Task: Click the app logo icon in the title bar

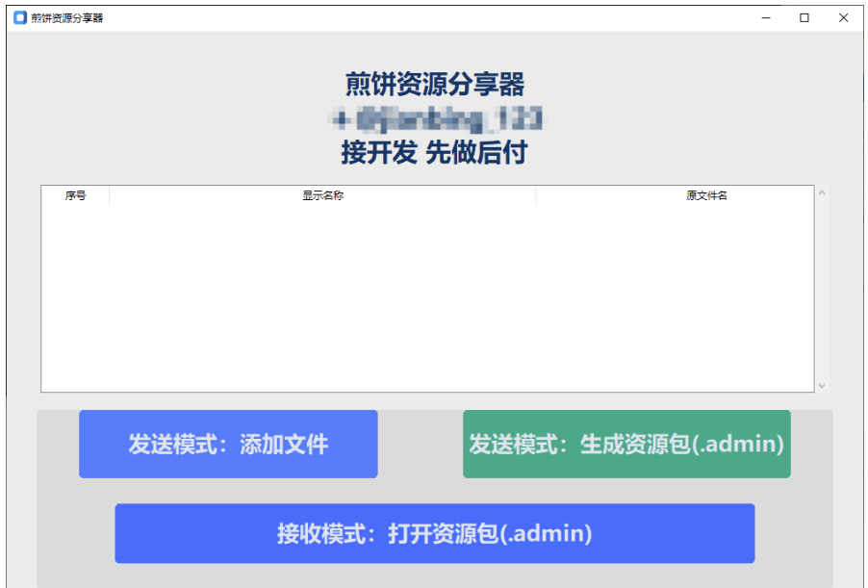Action: pyautogui.click(x=18, y=17)
